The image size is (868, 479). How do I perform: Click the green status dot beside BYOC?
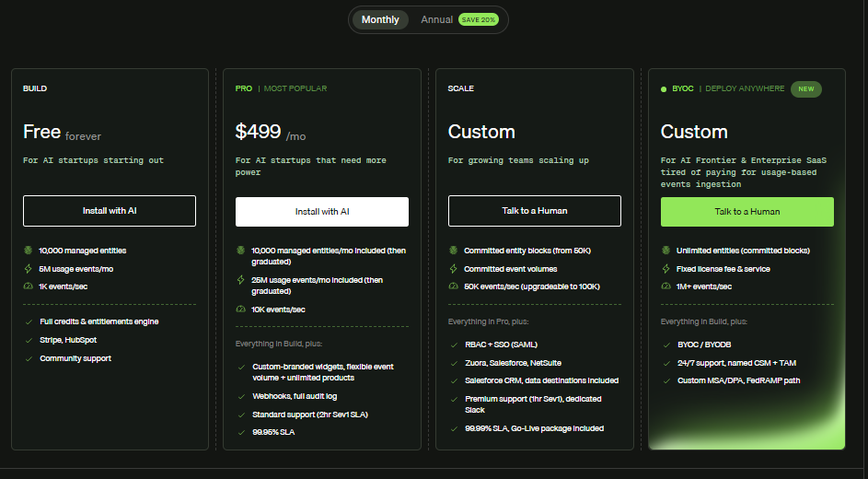[x=664, y=88]
